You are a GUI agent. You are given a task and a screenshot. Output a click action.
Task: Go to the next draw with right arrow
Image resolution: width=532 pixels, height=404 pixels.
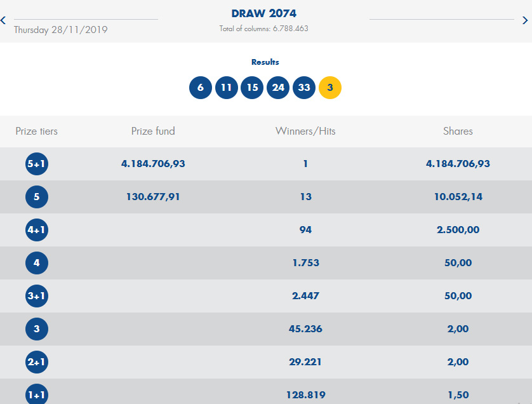click(x=524, y=20)
